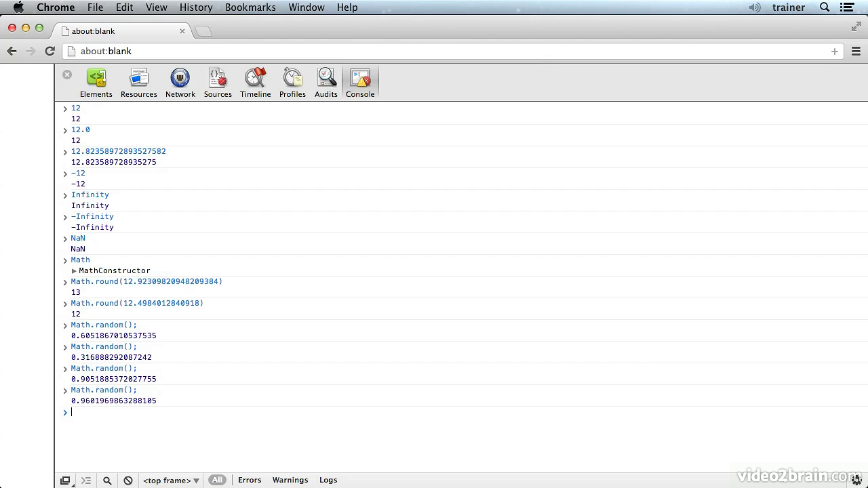The image size is (868, 488).
Task: Open the File menu
Action: coord(95,7)
